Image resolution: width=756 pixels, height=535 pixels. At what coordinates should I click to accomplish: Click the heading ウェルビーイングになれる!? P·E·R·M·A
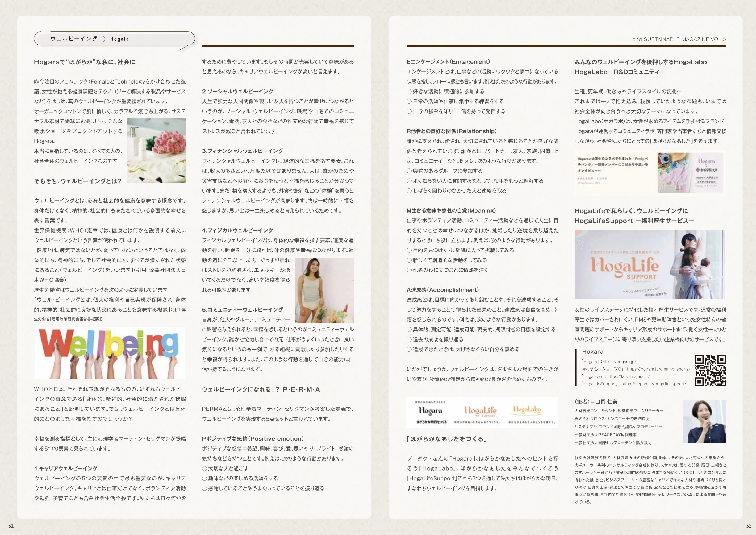[261, 389]
